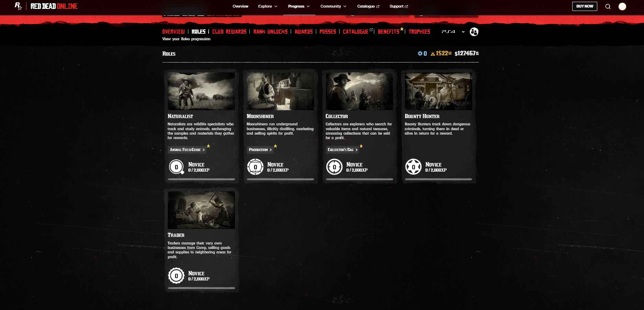Select the Trader role thumbnail image
This screenshot has width=644, height=310.
coord(201,210)
